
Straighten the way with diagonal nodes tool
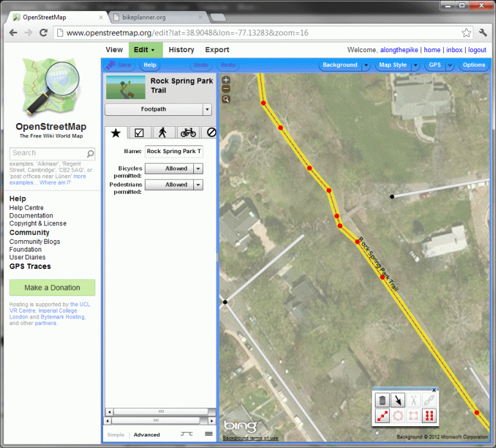pos(382,416)
